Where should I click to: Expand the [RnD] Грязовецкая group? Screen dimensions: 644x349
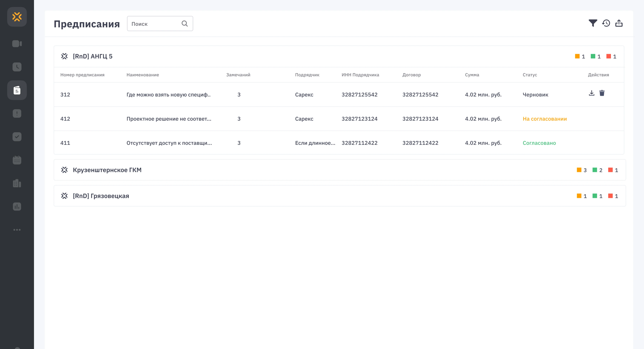point(101,196)
